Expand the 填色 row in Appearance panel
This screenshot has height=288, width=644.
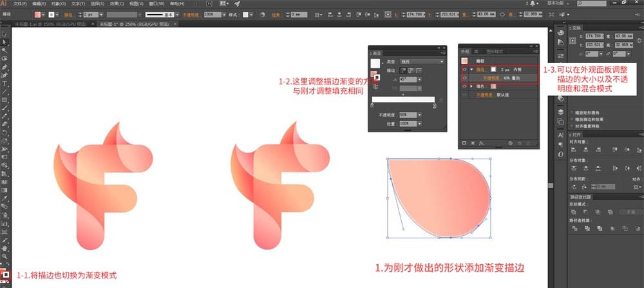tap(471, 87)
